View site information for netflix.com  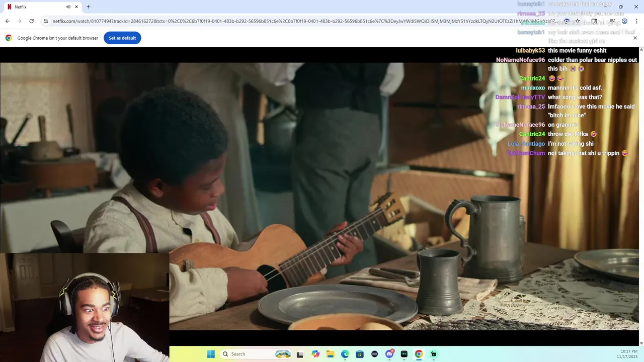tap(46, 21)
